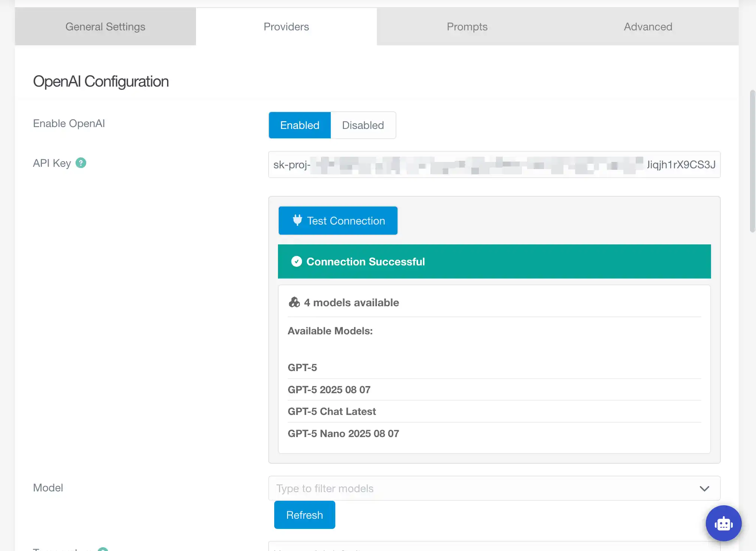Viewport: 756px width, 551px height.
Task: Click the API Key help question-mark icon
Action: point(81,163)
